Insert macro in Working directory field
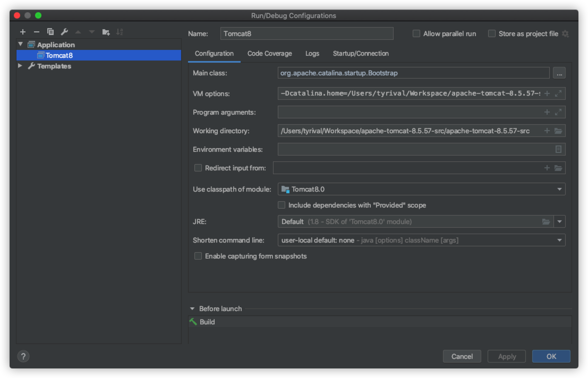The image size is (588, 378). (547, 131)
